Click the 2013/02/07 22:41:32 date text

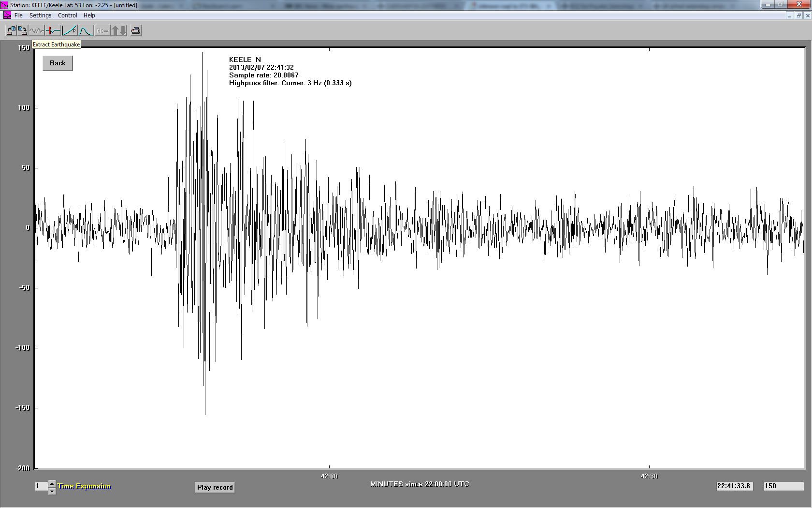click(x=261, y=67)
